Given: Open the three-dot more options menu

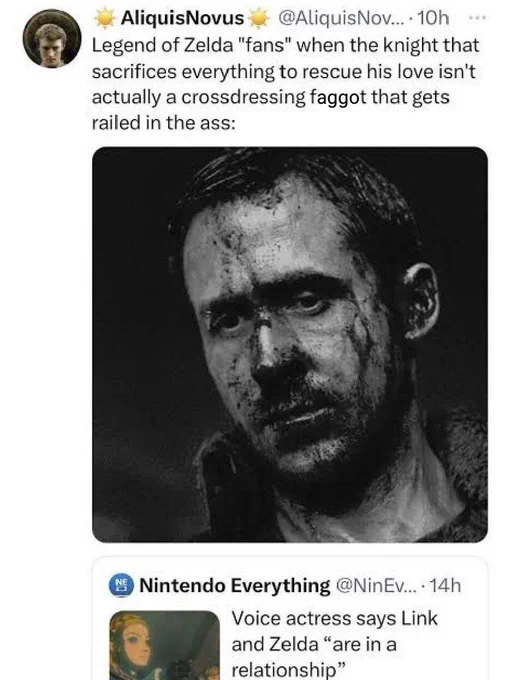Looking at the screenshot, I should point(478,18).
